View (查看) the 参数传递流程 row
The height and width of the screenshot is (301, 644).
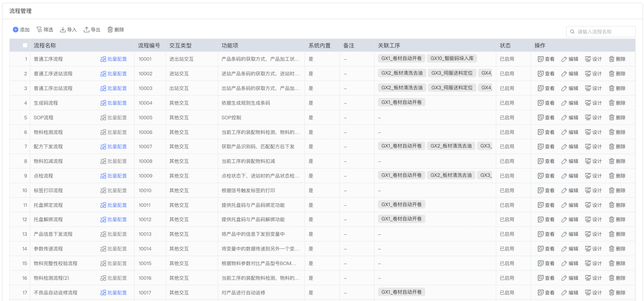click(546, 249)
